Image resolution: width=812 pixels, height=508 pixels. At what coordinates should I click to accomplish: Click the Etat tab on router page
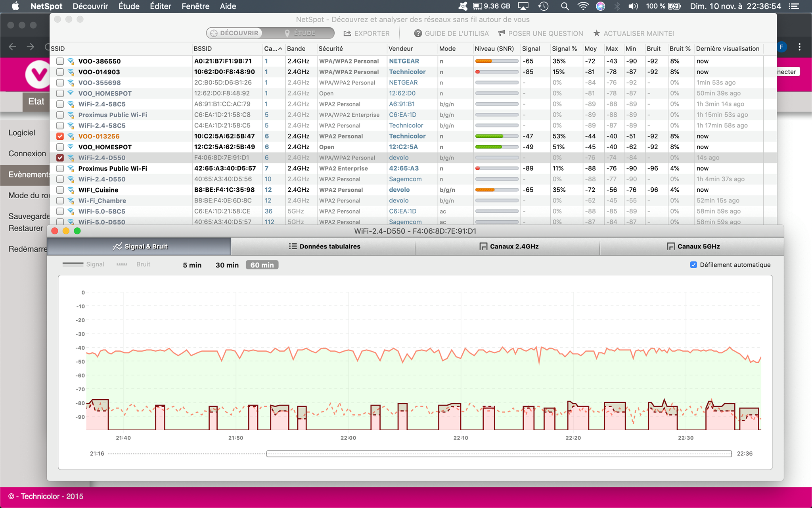(x=36, y=102)
